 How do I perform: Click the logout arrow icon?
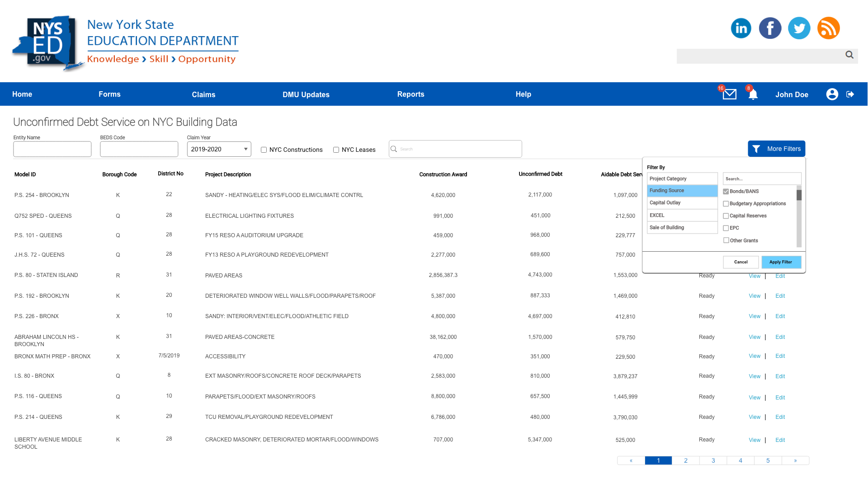click(850, 94)
